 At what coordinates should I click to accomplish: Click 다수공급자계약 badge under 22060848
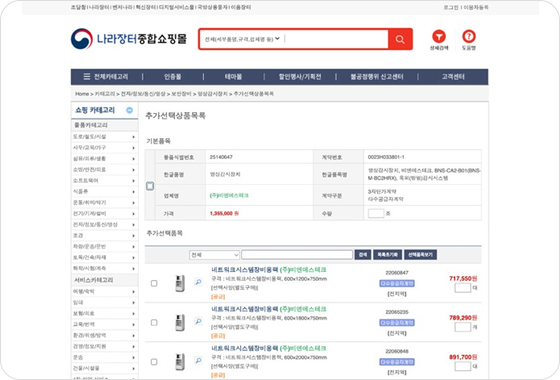397,362
